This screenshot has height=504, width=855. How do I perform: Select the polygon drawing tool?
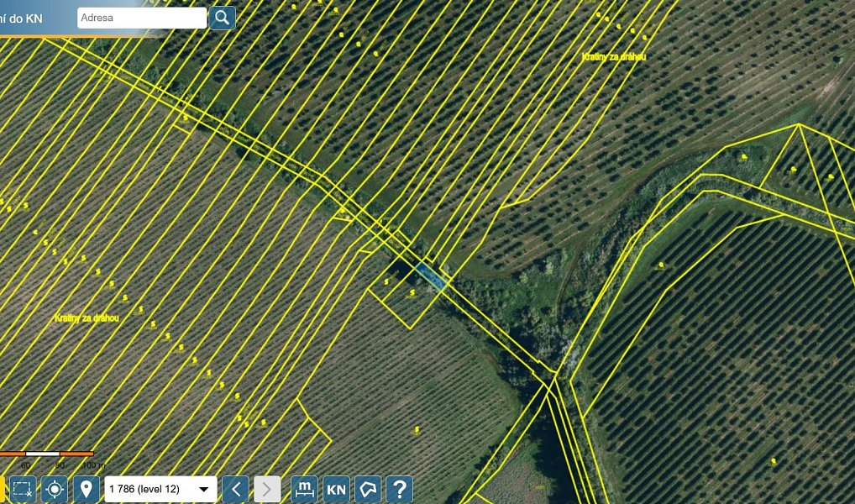[x=368, y=489]
